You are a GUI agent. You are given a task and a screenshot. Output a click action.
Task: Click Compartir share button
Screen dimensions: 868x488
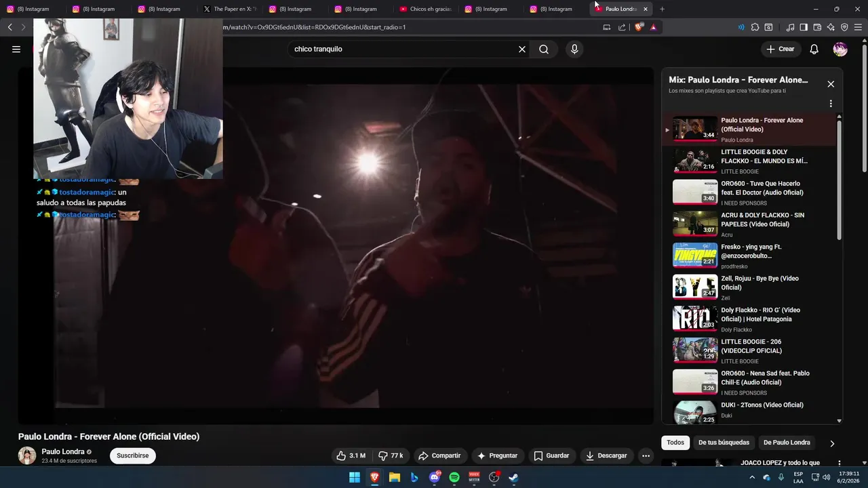pos(439,455)
